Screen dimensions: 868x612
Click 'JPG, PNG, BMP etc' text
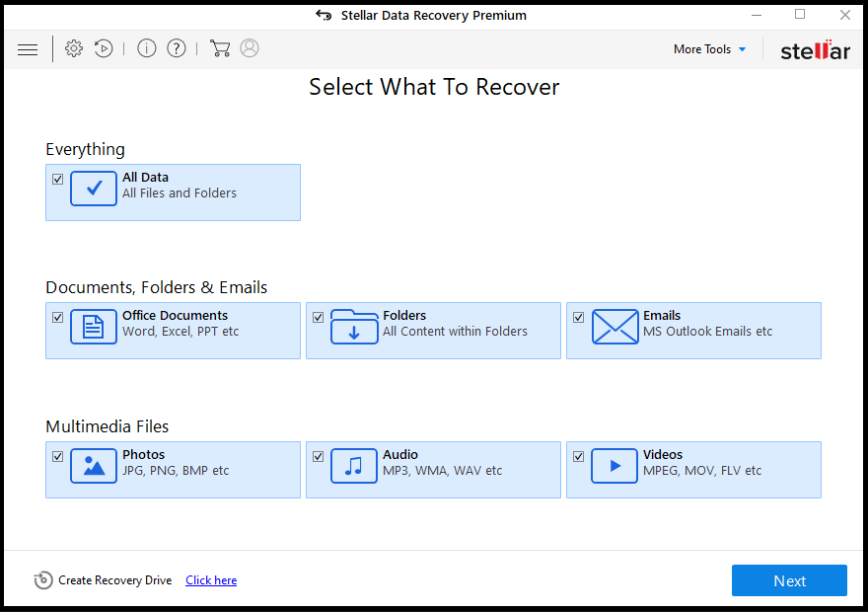(176, 471)
